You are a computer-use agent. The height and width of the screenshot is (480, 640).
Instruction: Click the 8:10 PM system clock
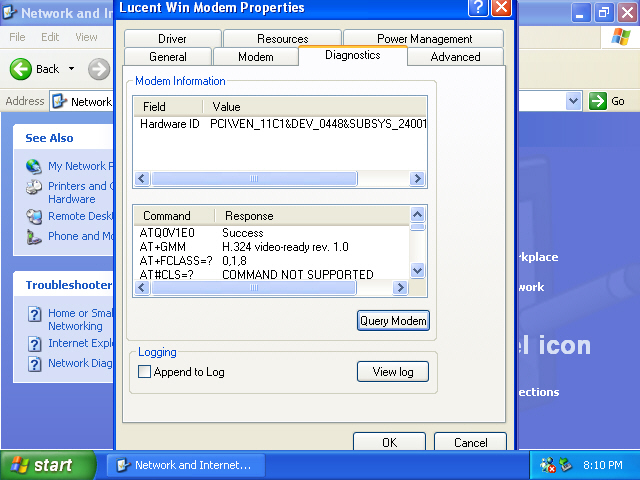tap(602, 465)
